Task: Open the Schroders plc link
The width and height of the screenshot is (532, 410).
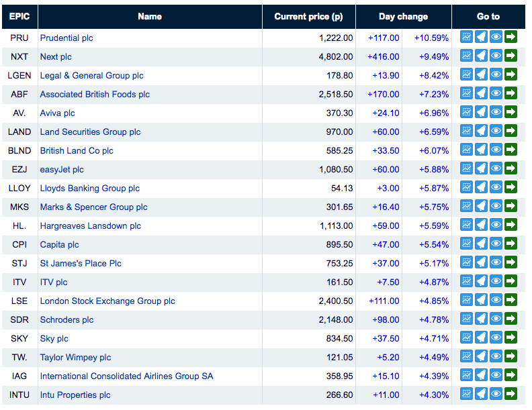Action: point(67,320)
